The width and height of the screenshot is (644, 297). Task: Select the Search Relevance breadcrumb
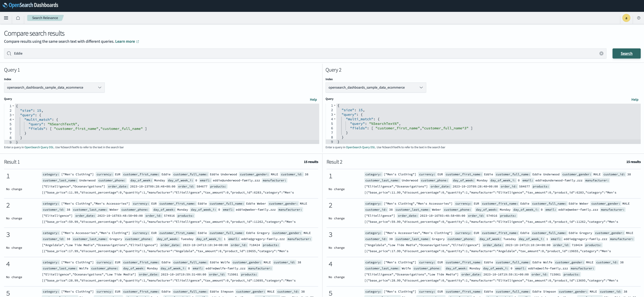click(x=45, y=18)
